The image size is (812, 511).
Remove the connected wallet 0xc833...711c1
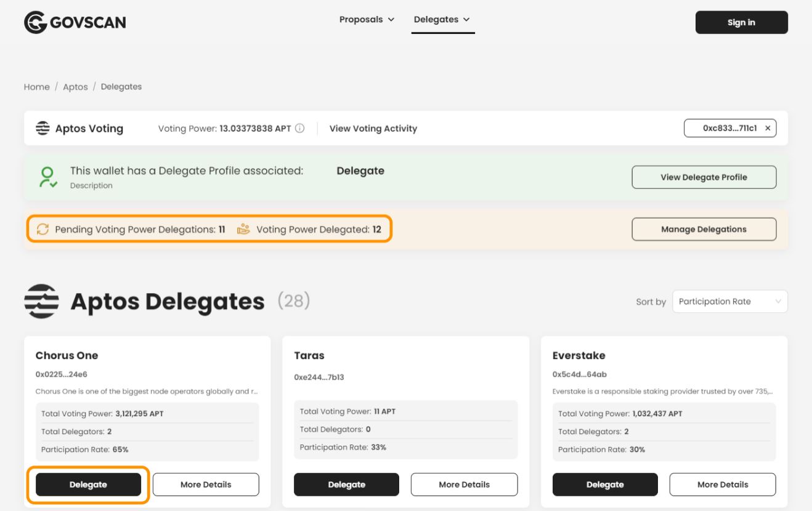[x=767, y=128]
